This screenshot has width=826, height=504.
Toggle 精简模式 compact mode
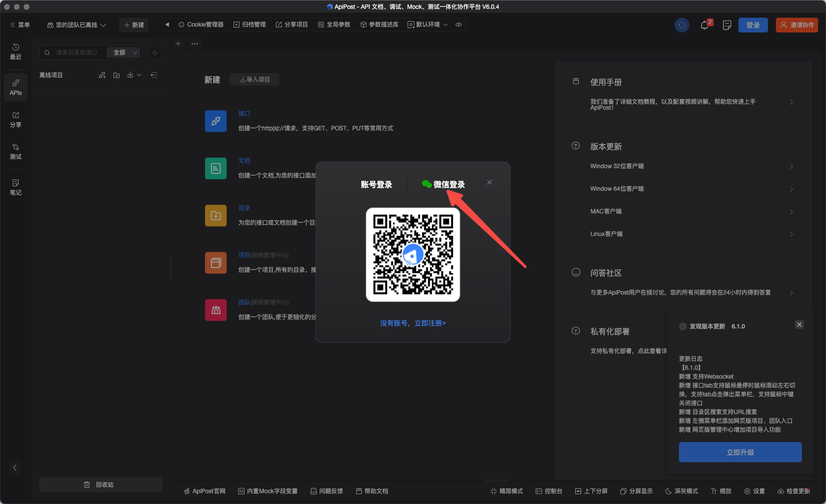click(506, 491)
